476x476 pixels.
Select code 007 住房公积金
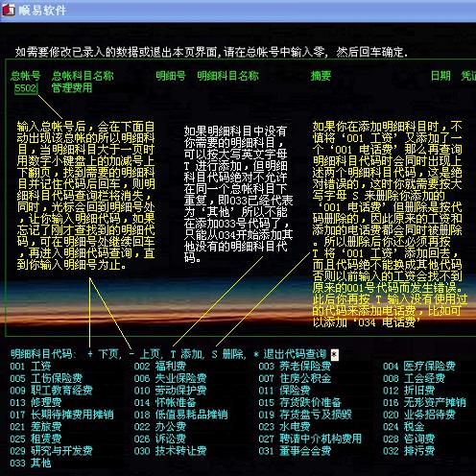tap(295, 378)
